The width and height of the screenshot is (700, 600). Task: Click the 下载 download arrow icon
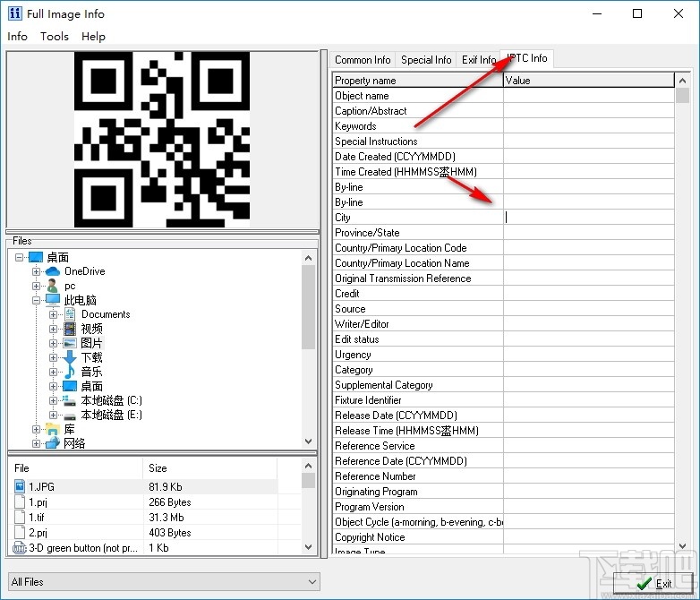[70, 357]
